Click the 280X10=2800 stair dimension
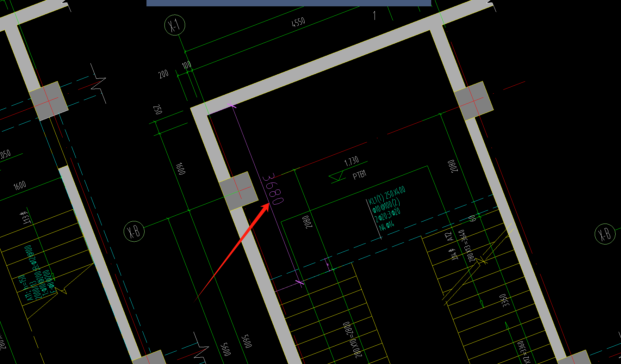 (352, 340)
